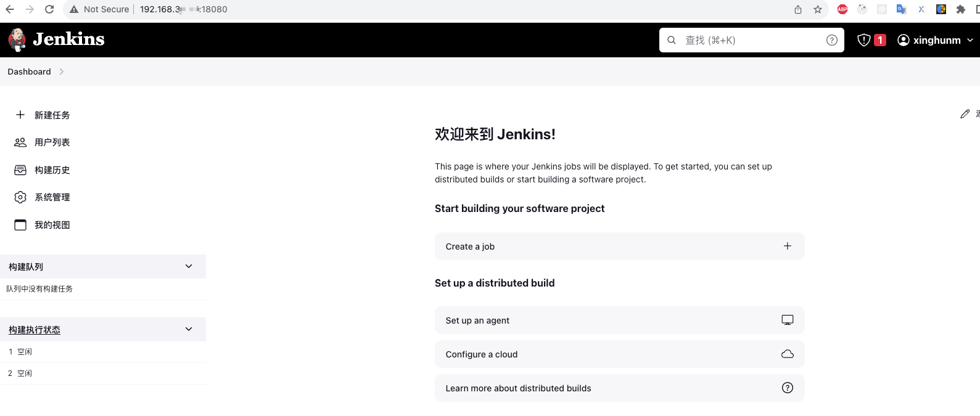The height and width of the screenshot is (416, 980).
Task: Click the plus icon for 新建任务
Action: click(x=20, y=115)
